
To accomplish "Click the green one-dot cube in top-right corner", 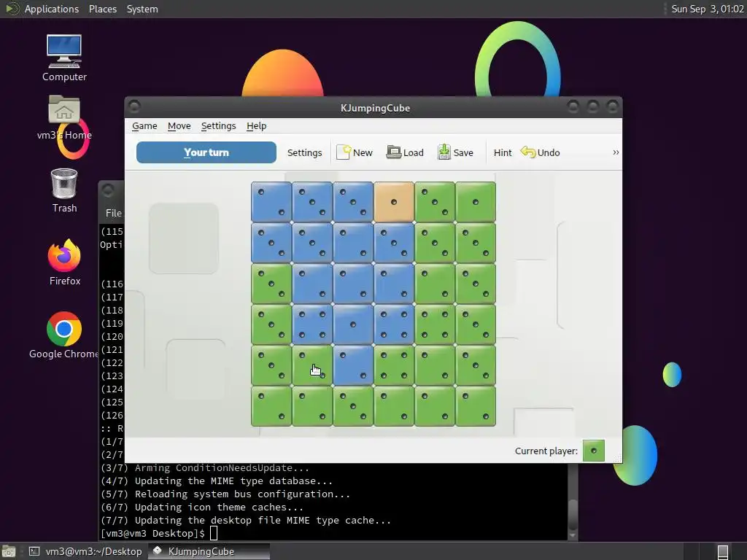I will coord(476,202).
